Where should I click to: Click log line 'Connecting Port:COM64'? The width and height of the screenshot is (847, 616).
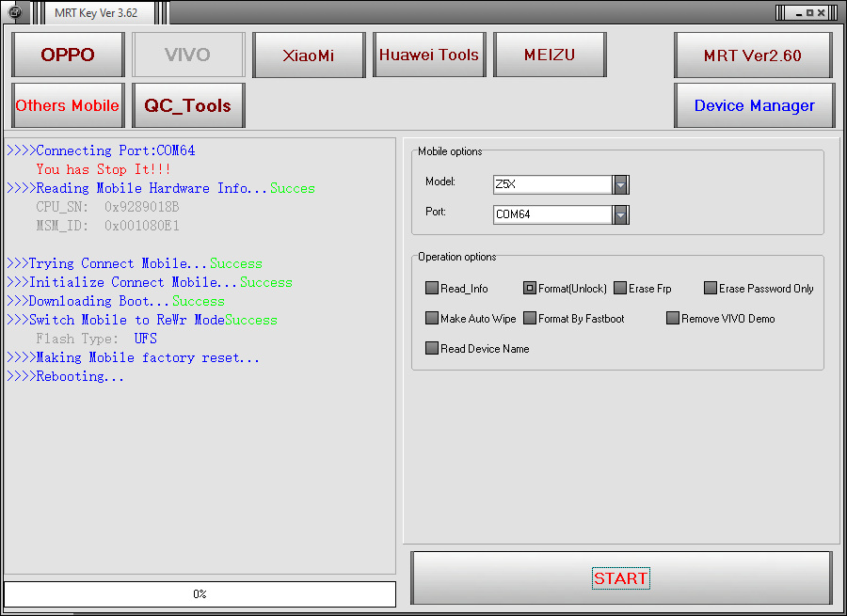pyautogui.click(x=101, y=150)
